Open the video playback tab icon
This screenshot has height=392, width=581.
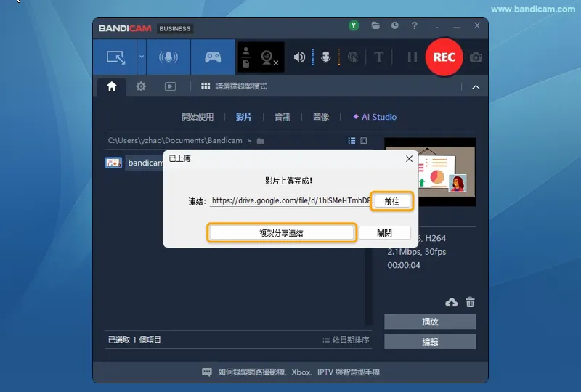(x=170, y=86)
